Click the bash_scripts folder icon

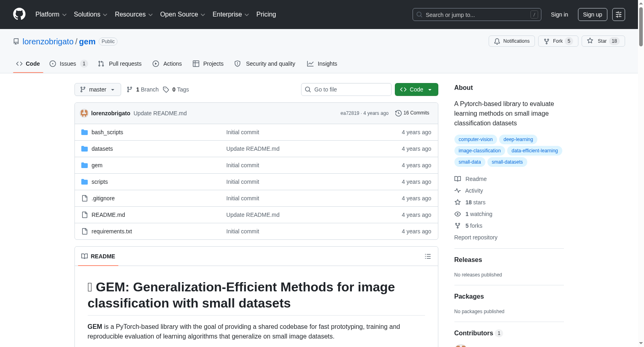85,132
